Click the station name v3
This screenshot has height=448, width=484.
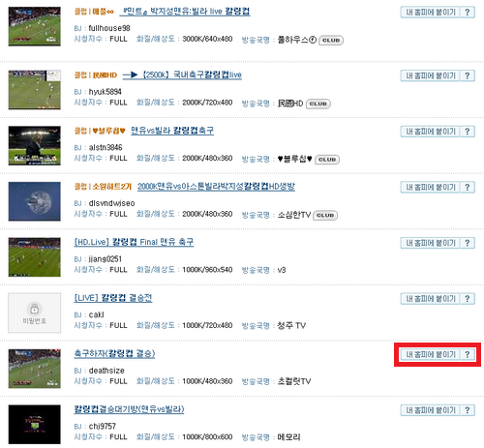[x=282, y=270]
